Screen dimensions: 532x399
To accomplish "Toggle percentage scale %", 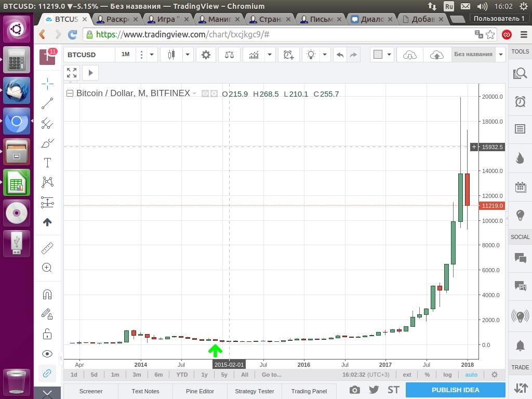I will click(427, 375).
